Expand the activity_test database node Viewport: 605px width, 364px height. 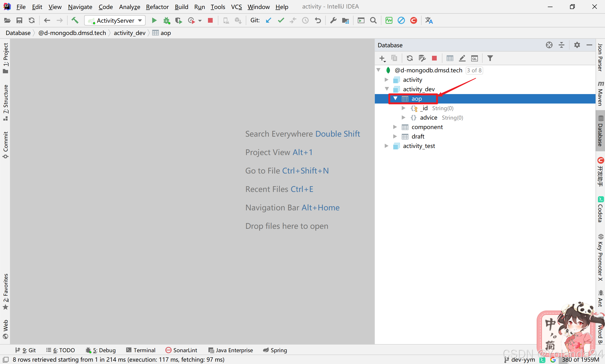point(386,146)
